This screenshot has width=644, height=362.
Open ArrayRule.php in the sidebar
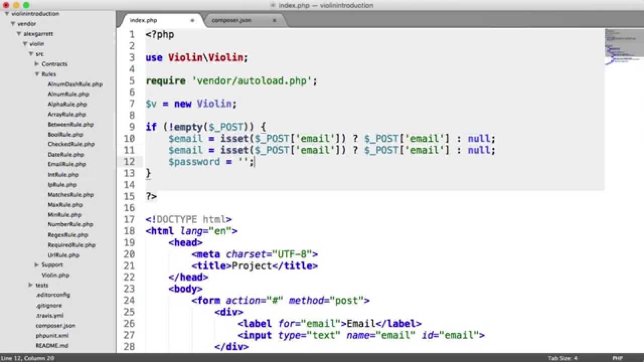pyautogui.click(x=67, y=114)
